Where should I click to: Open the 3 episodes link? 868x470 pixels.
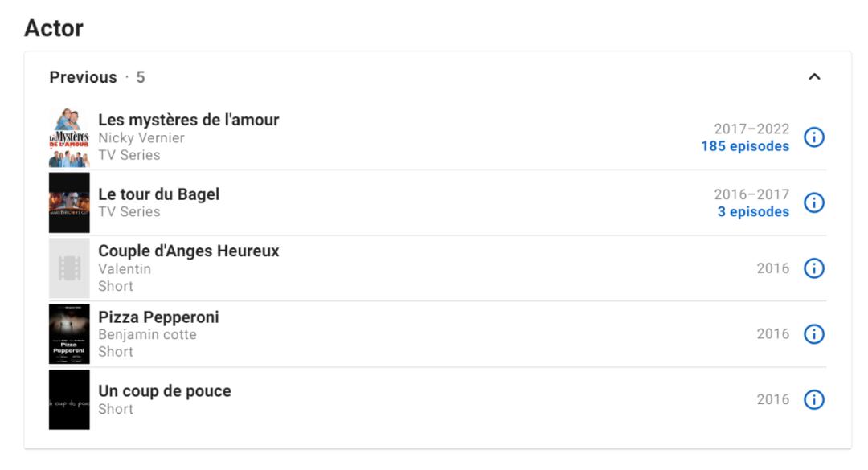click(x=753, y=212)
